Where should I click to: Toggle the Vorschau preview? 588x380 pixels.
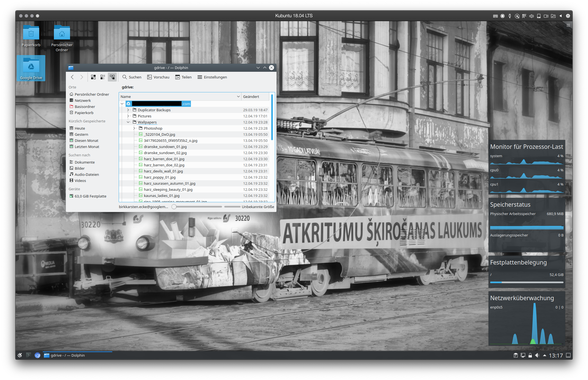click(x=158, y=77)
